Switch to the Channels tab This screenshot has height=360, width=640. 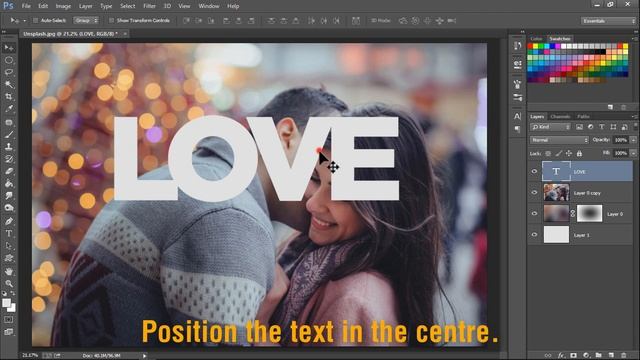point(560,117)
